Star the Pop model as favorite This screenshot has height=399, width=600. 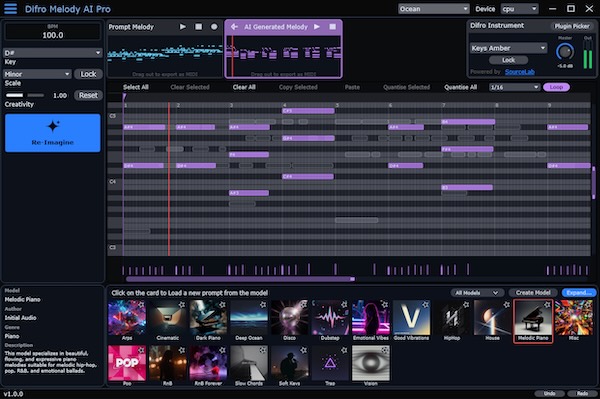pyautogui.click(x=141, y=350)
